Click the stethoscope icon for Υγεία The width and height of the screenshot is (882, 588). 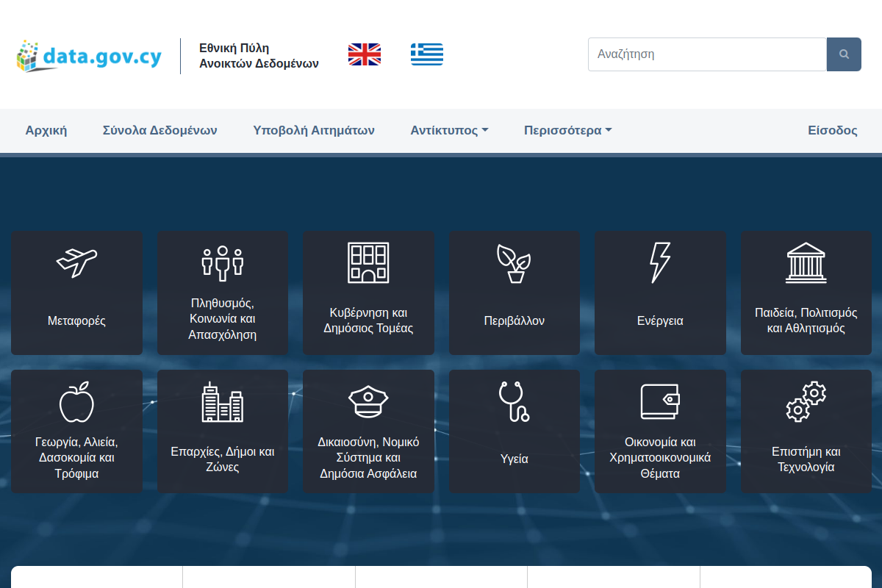tap(514, 401)
